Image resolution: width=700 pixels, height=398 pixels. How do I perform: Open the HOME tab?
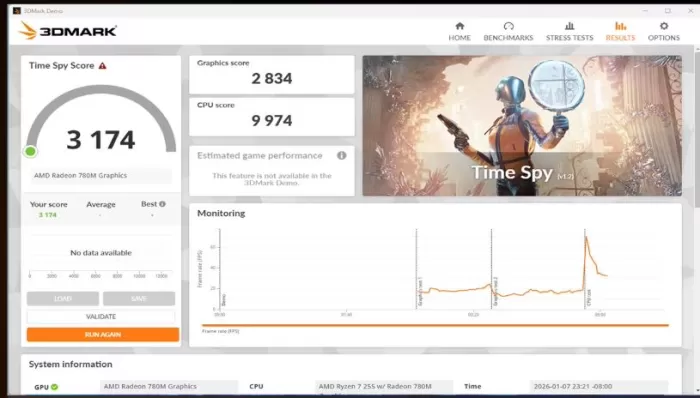point(459,32)
